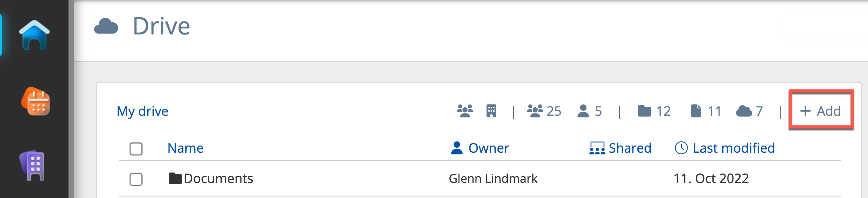The image size is (868, 198).
Task: Check the Documents folder checkbox
Action: pos(136,179)
